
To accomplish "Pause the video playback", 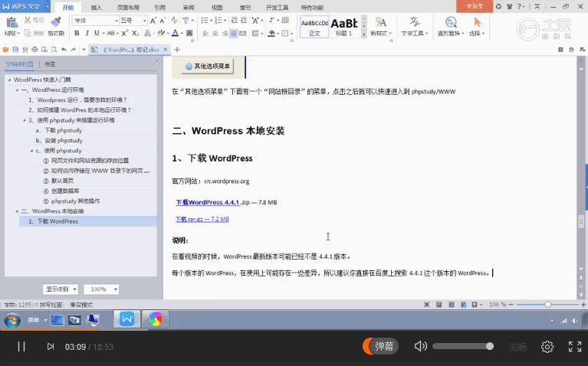I will coord(21,347).
